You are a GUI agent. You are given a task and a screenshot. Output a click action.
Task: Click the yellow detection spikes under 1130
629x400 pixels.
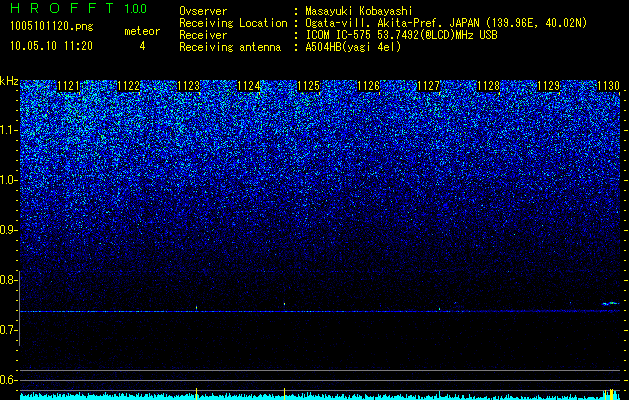coord(609,394)
